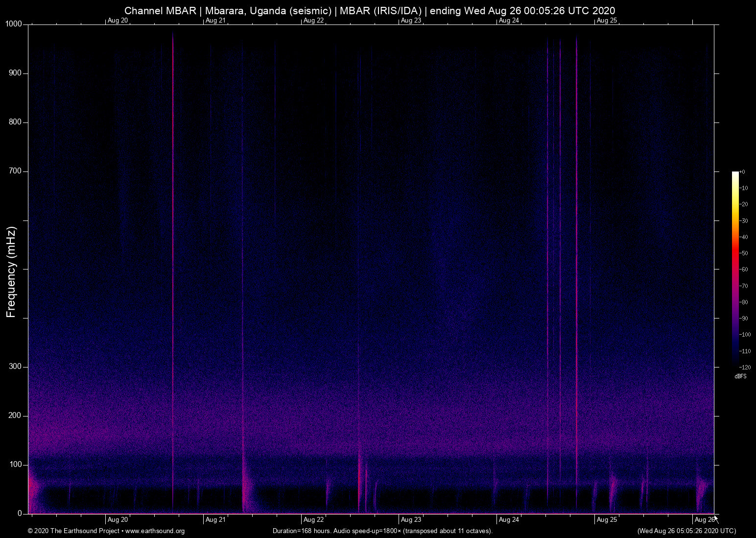The image size is (756, 538).
Task: Click the 1000 mHz frequency tick label
Action: coord(13,24)
